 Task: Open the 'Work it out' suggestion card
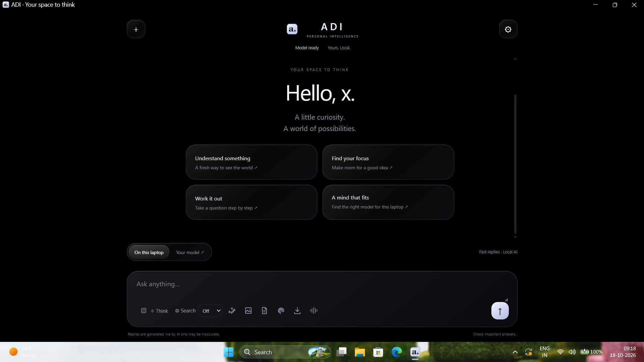pos(252,202)
